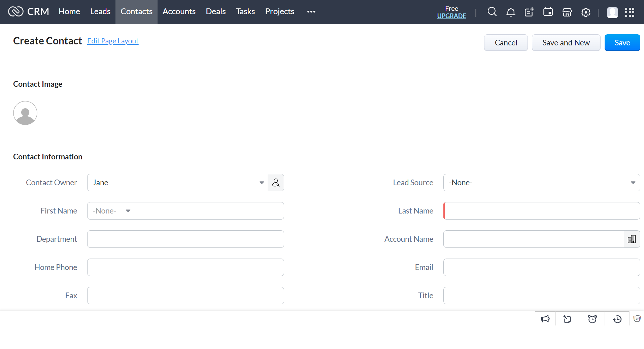
Task: Click the Last Name input field
Action: click(539, 210)
